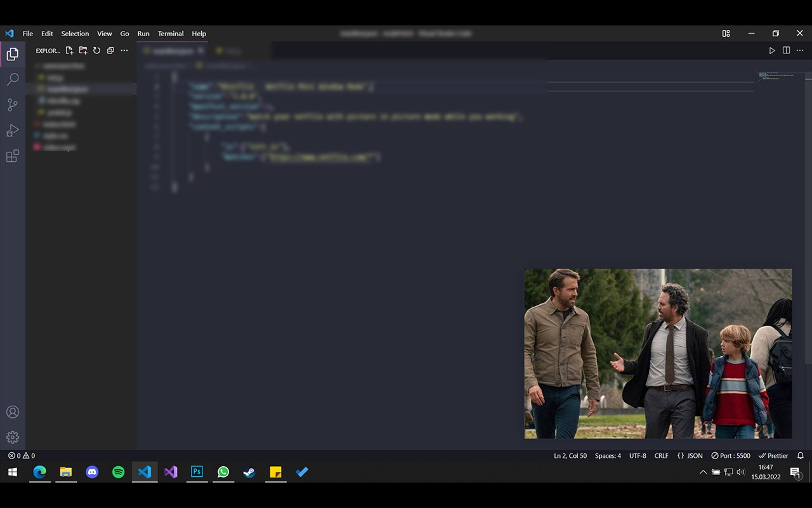Open the Windows Action Center notifications
Image resolution: width=812 pixels, height=508 pixels.
pos(796,472)
